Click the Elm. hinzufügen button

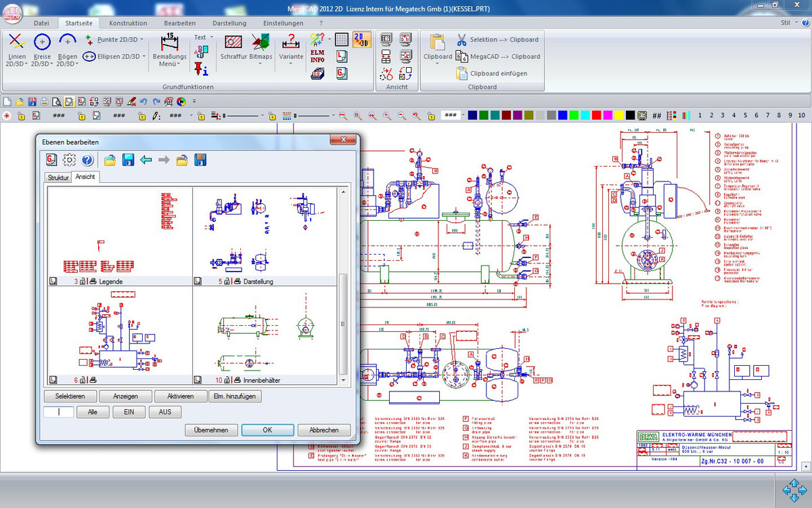(x=235, y=396)
